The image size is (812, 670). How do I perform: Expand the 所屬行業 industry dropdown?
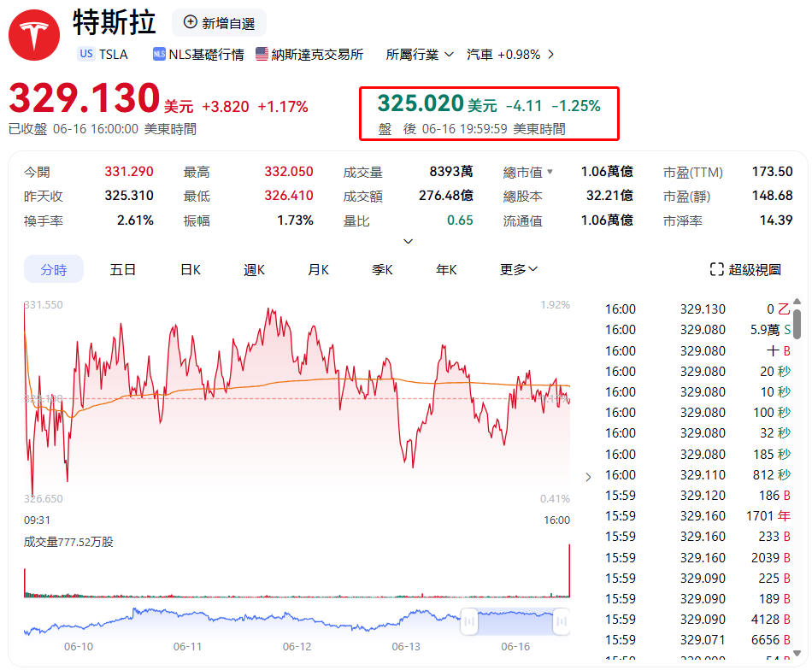420,55
